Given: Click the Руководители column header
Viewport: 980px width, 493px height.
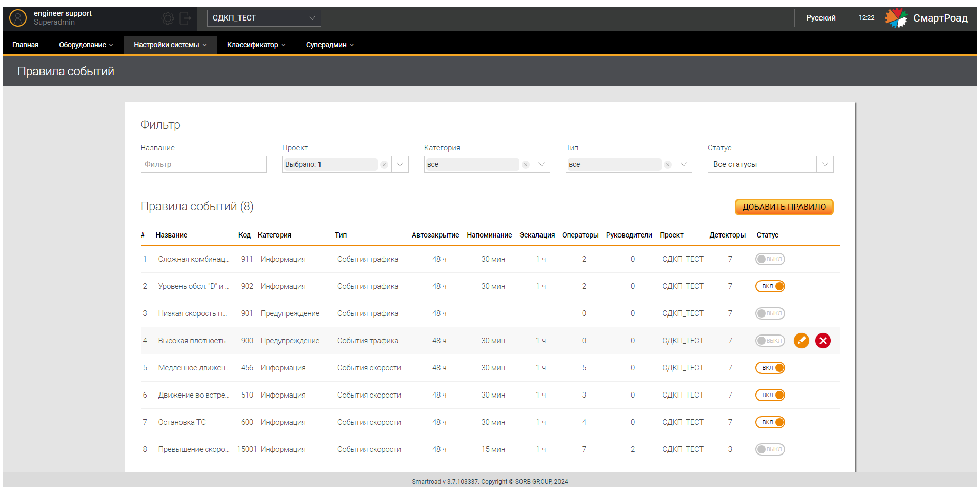Looking at the screenshot, I should [629, 235].
